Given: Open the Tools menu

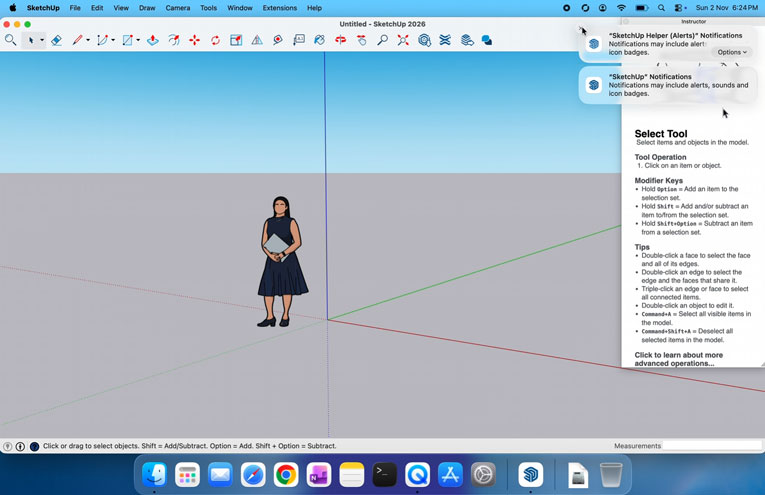Looking at the screenshot, I should pyautogui.click(x=208, y=8).
